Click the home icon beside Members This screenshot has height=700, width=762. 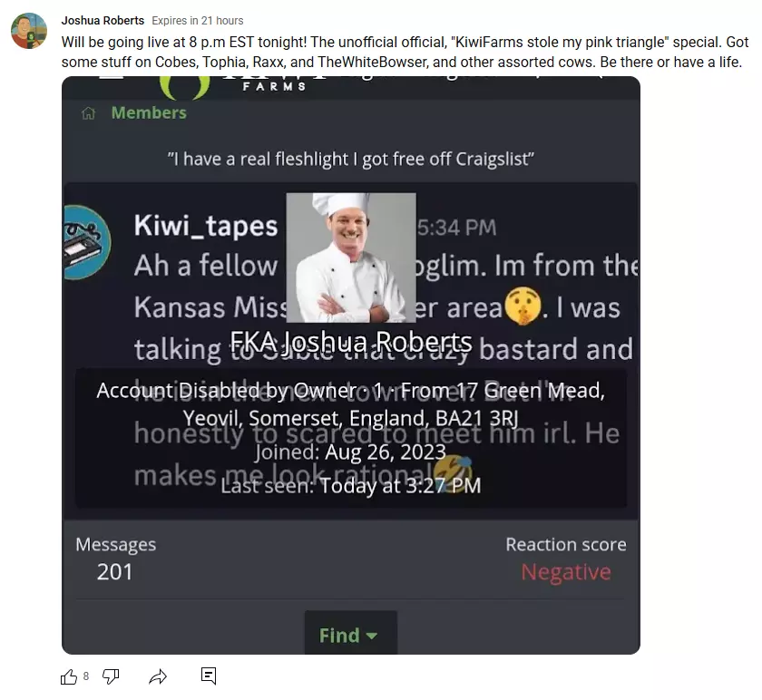[x=89, y=113]
